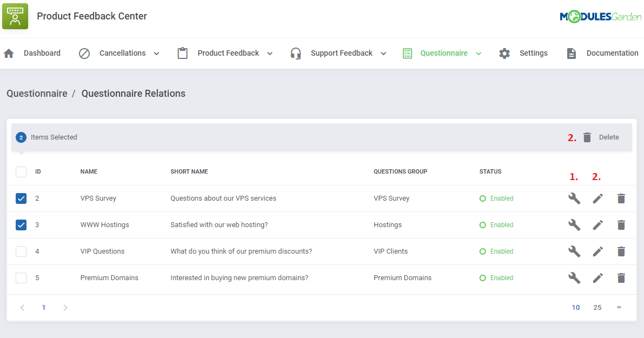
Task: Click the Product Feedback clipboard icon
Action: pyautogui.click(x=182, y=54)
